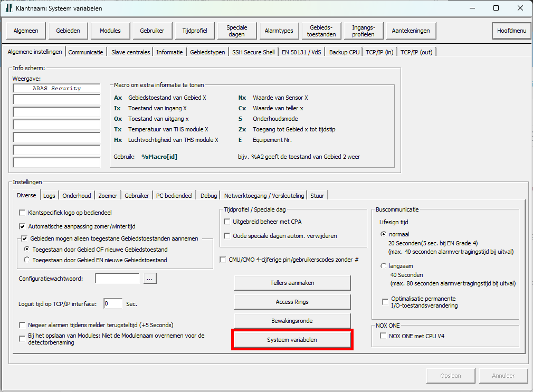
Task: Click the Tellers aanmaken button
Action: pos(292,283)
